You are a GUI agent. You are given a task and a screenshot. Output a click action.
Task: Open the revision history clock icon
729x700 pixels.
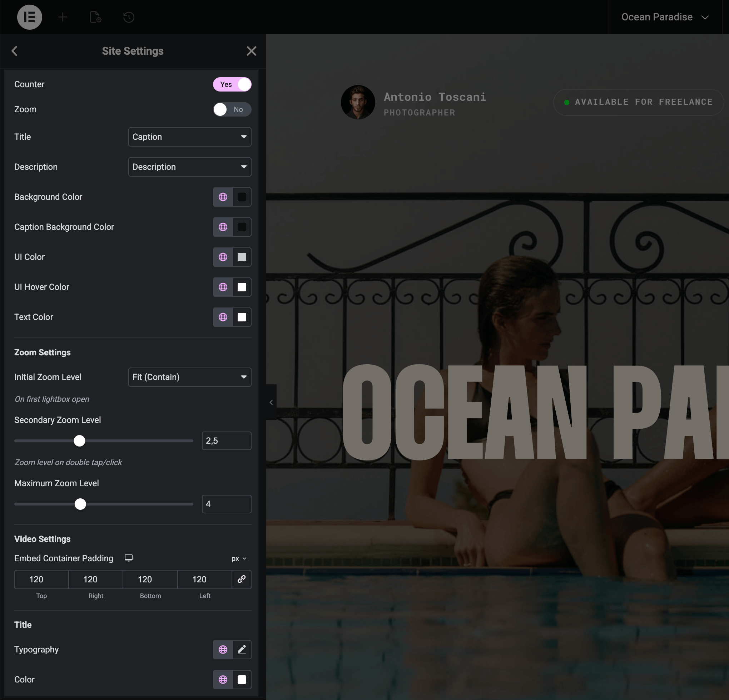128,17
